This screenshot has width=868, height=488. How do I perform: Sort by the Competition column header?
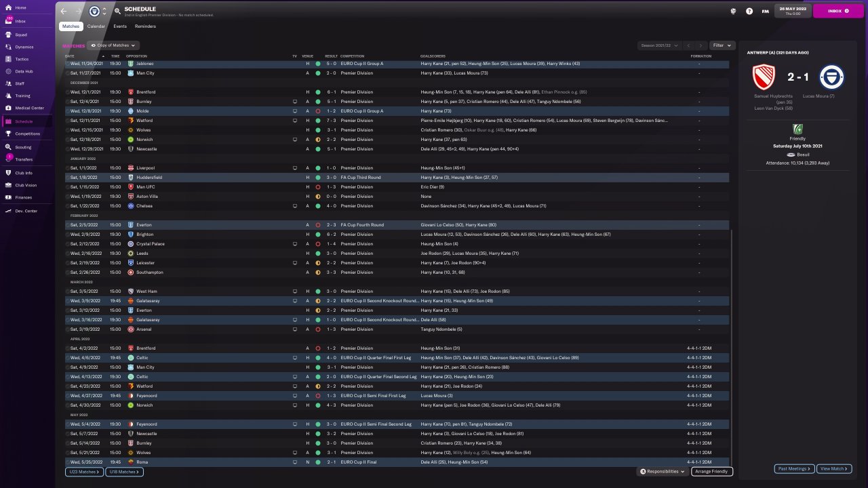[353, 56]
